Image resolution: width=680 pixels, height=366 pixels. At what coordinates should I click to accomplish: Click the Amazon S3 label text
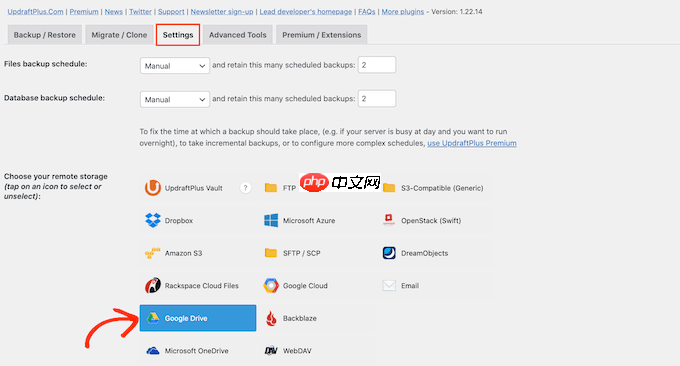pos(183,253)
